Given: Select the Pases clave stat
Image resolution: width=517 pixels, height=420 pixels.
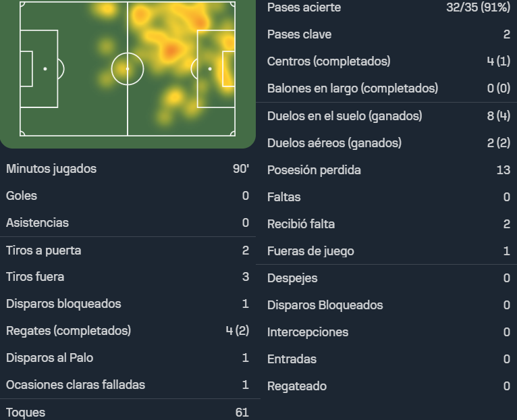Looking at the screenshot, I should [x=389, y=34].
